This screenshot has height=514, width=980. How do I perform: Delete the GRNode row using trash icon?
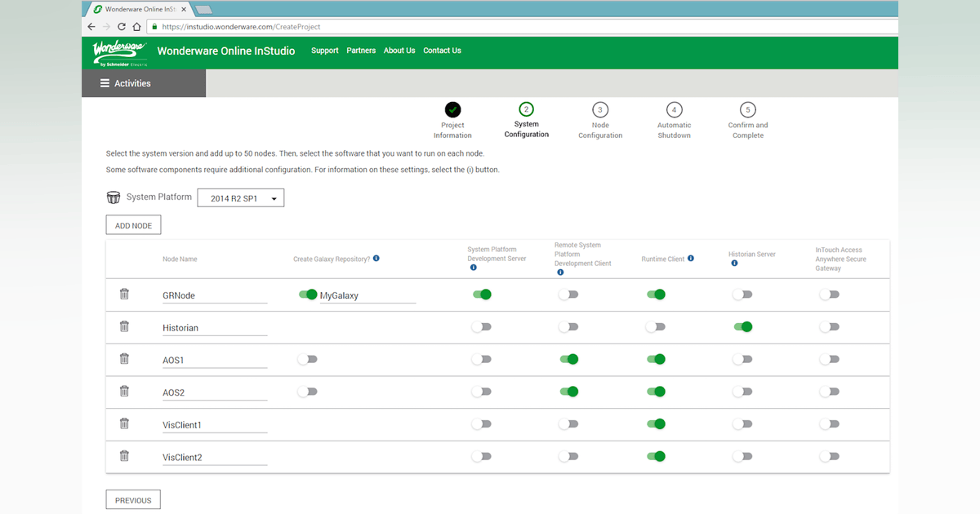(124, 294)
